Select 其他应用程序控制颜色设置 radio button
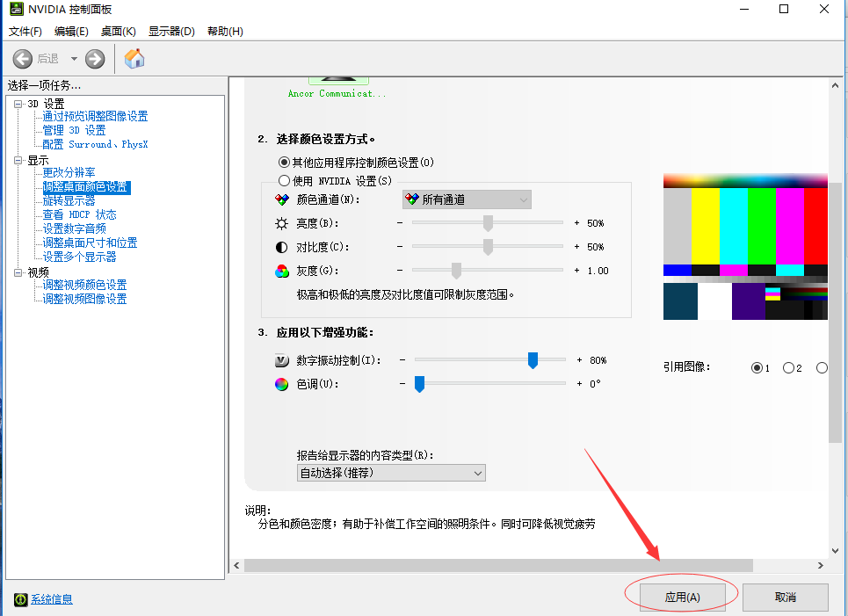 click(x=284, y=163)
